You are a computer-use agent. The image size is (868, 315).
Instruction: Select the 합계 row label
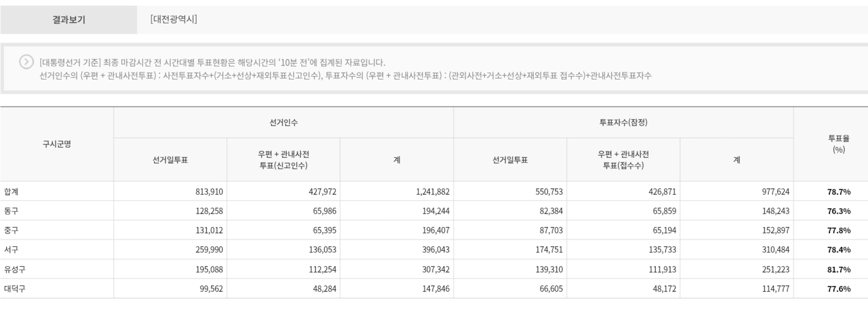click(11, 192)
